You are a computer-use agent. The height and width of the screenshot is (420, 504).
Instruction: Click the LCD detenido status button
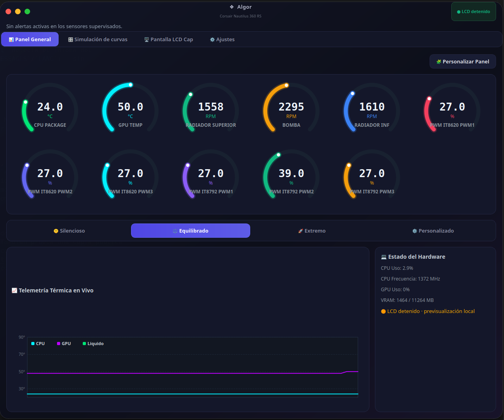click(474, 11)
